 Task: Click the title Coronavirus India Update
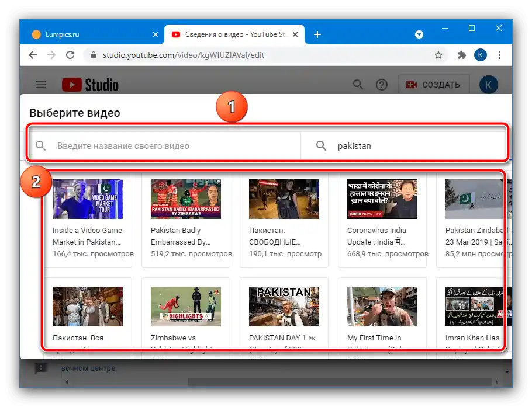click(376, 236)
